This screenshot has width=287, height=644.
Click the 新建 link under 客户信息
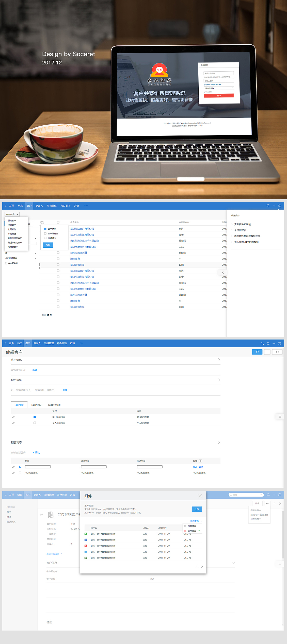(35, 370)
